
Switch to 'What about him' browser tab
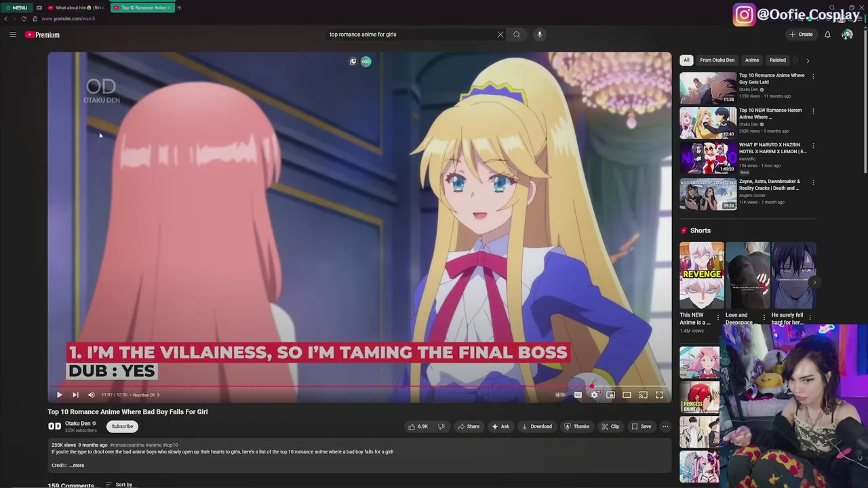(x=75, y=7)
